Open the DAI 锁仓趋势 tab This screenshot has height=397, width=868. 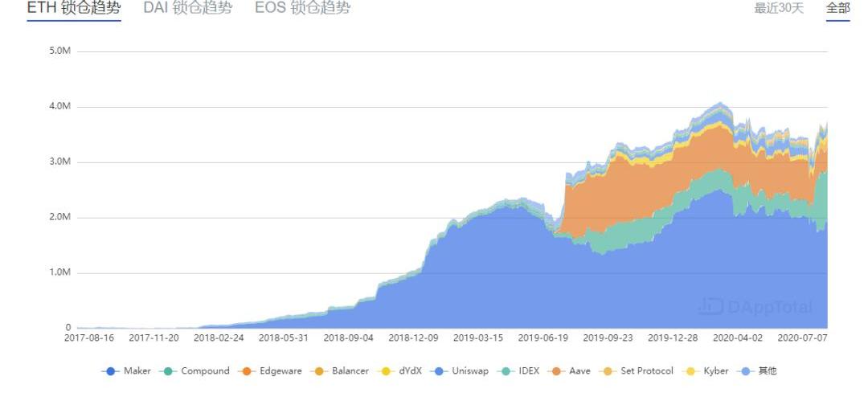click(x=187, y=8)
